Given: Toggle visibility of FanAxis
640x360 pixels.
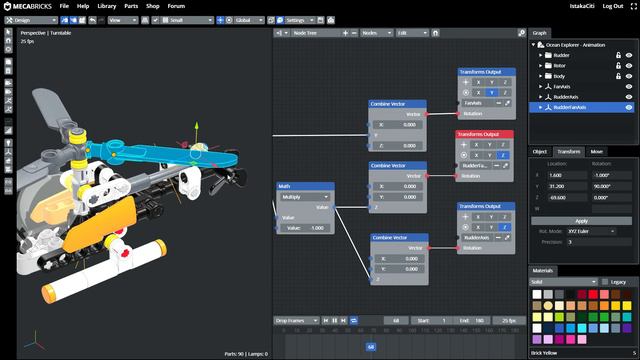Looking at the screenshot, I should (x=629, y=87).
